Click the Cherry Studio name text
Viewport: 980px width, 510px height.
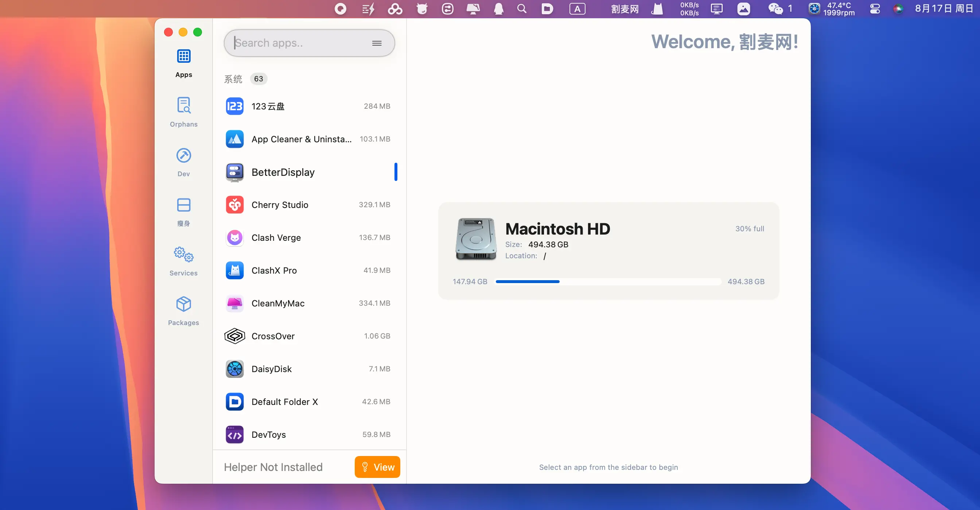click(280, 205)
